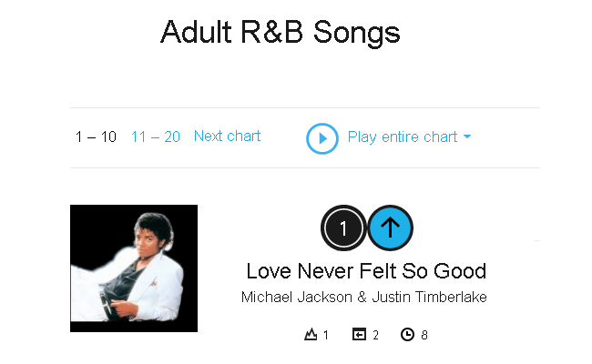Click the weeks on chart clock icon
Viewport: 592px width, 364px height.
point(407,335)
